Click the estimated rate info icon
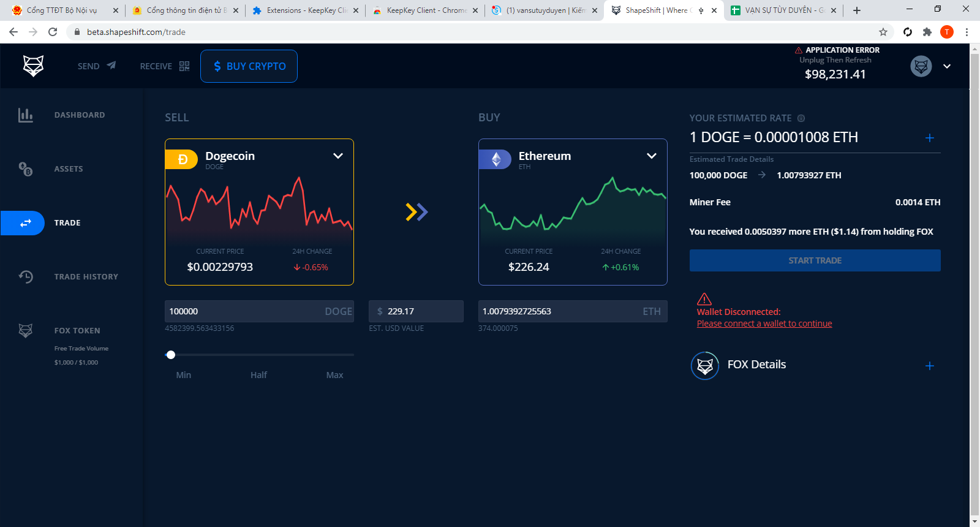Screen dimensions: 980x527 point(801,118)
